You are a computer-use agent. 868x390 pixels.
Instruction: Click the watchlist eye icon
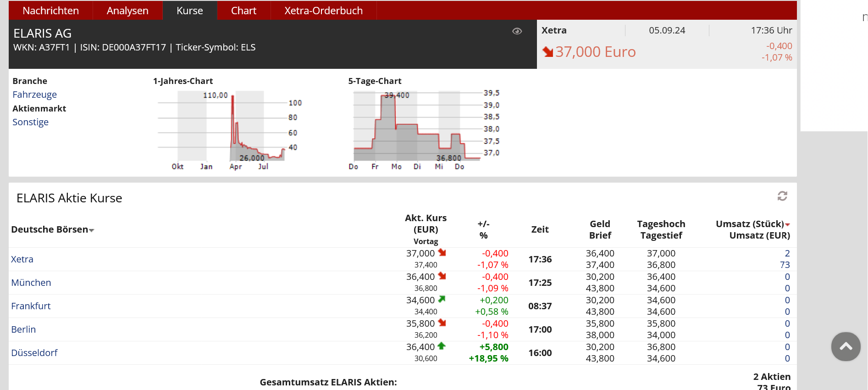point(517,31)
